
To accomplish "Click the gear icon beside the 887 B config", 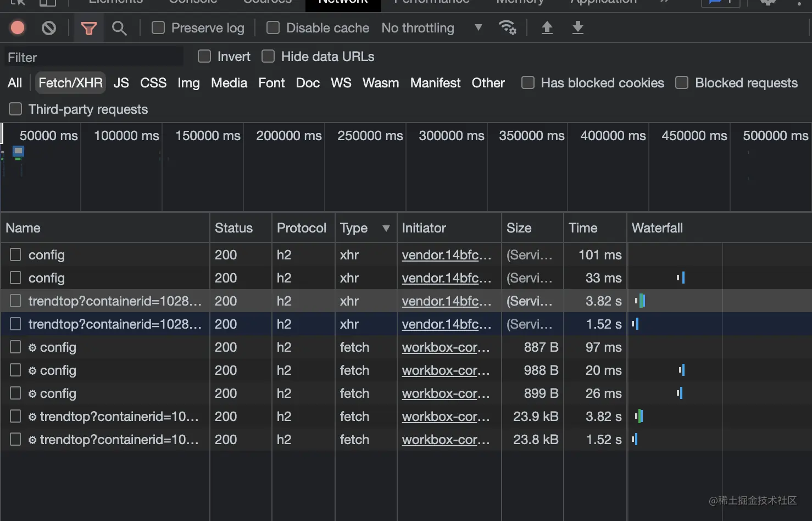I will (x=32, y=348).
